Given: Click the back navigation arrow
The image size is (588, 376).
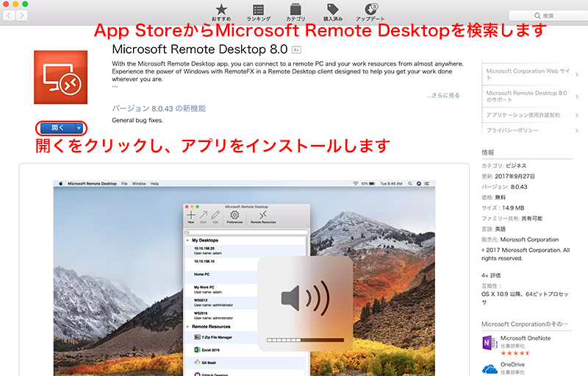Looking at the screenshot, I should point(9,15).
